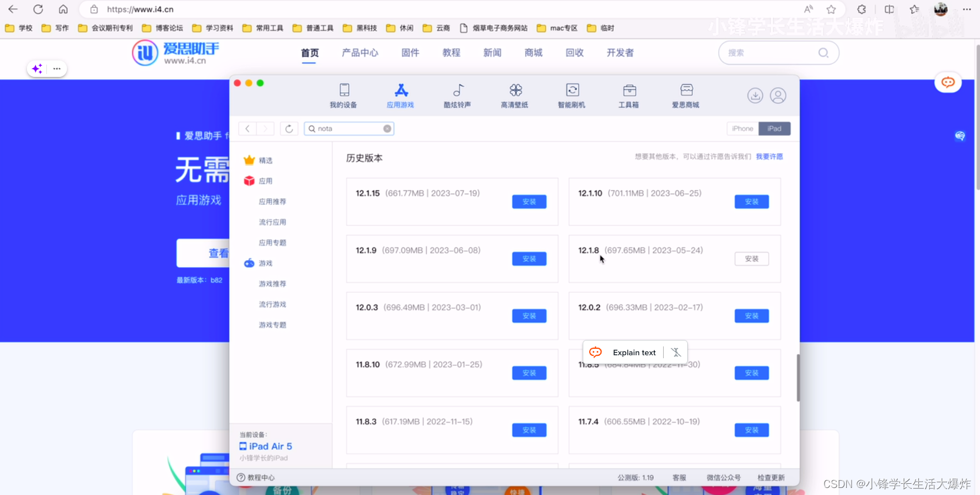
Task: Click the sparkle AI assistant icon
Action: pos(37,69)
